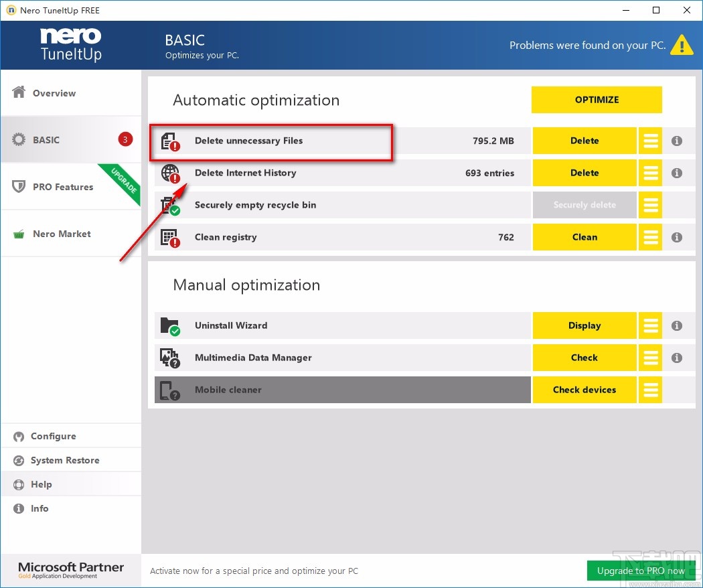Minimize the Nero TuneItUp window
Viewport: 703px width, 588px height.
tap(626, 10)
